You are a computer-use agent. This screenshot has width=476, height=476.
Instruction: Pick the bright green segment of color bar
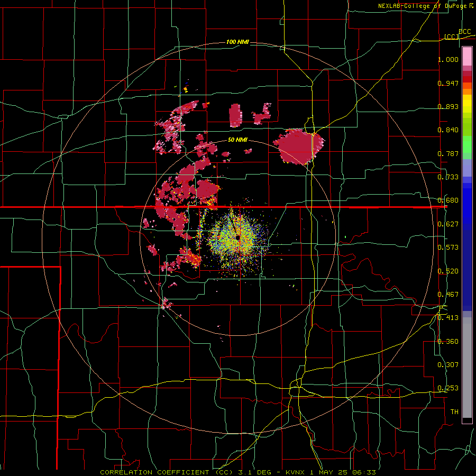click(467, 144)
